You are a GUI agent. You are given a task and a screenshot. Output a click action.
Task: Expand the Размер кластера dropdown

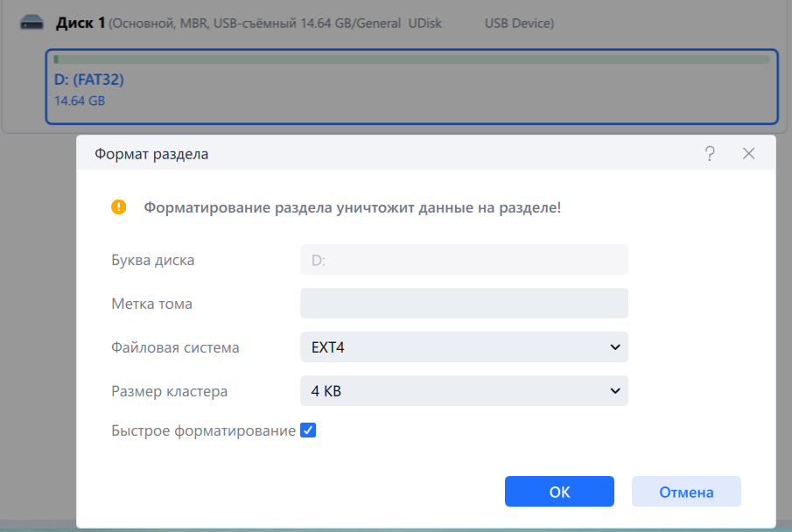pos(464,390)
